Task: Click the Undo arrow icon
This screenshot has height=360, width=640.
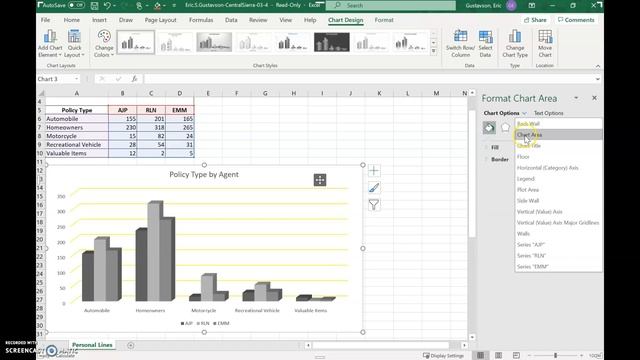Action: 107,6
